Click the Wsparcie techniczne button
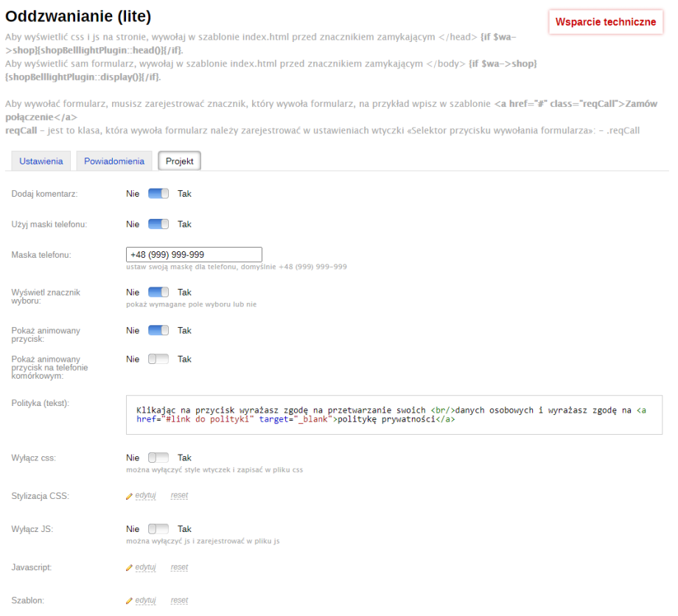 [x=605, y=22]
